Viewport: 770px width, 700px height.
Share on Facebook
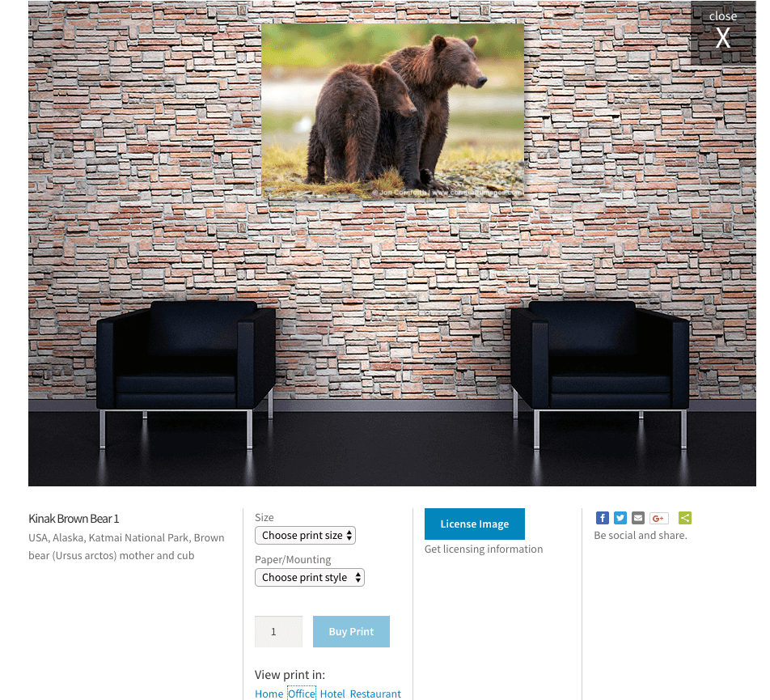point(602,518)
